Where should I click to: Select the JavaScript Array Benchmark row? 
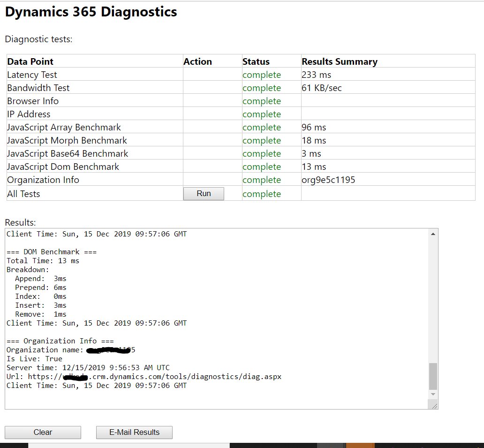pyautogui.click(x=64, y=127)
